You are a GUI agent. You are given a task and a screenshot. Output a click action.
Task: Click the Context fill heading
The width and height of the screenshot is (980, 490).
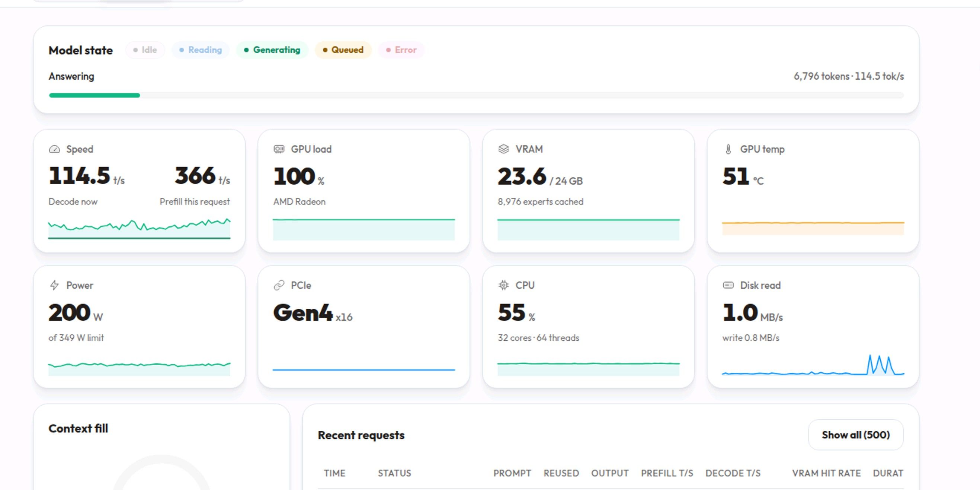[79, 429]
